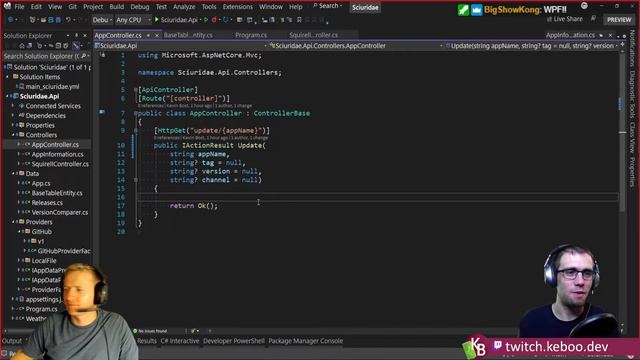Close the AppController.cs tab
Viewport: 640px width, 360px height.
coord(157,36)
